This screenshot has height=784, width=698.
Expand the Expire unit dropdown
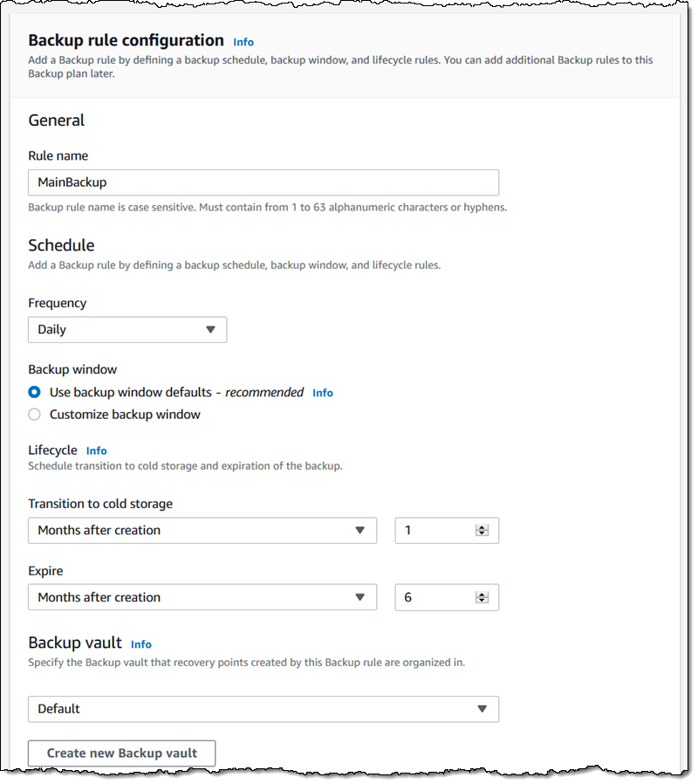click(x=202, y=598)
